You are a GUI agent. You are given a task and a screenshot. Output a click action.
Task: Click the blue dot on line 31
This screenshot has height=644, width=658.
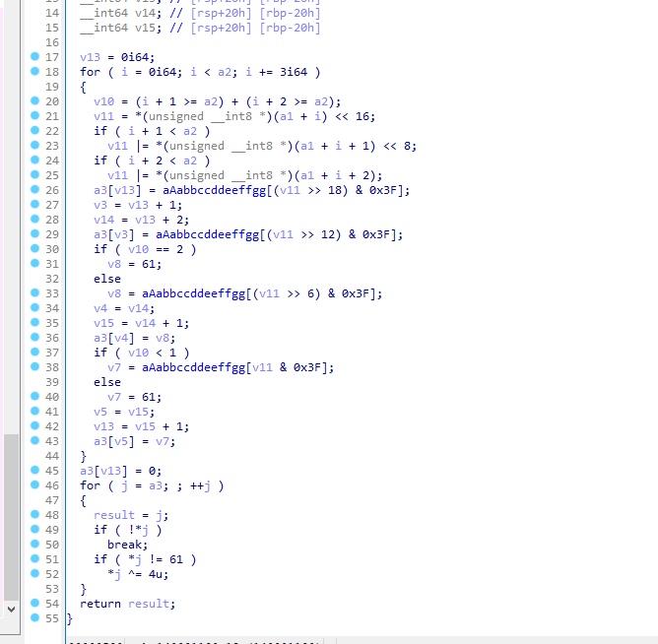[x=35, y=264]
